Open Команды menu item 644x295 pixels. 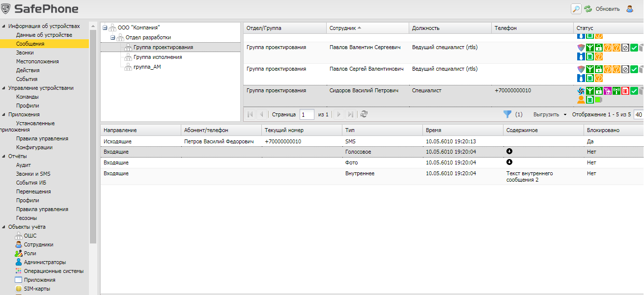(27, 97)
